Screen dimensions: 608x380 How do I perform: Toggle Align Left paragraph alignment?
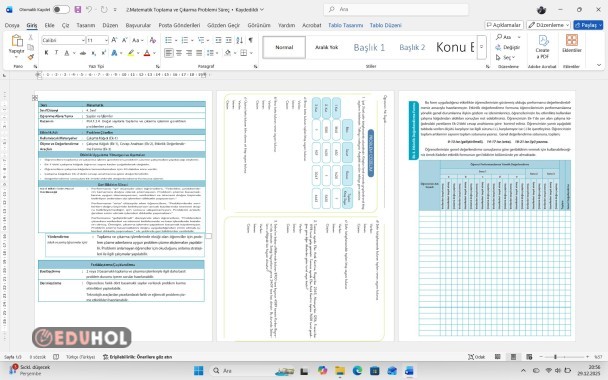point(168,53)
